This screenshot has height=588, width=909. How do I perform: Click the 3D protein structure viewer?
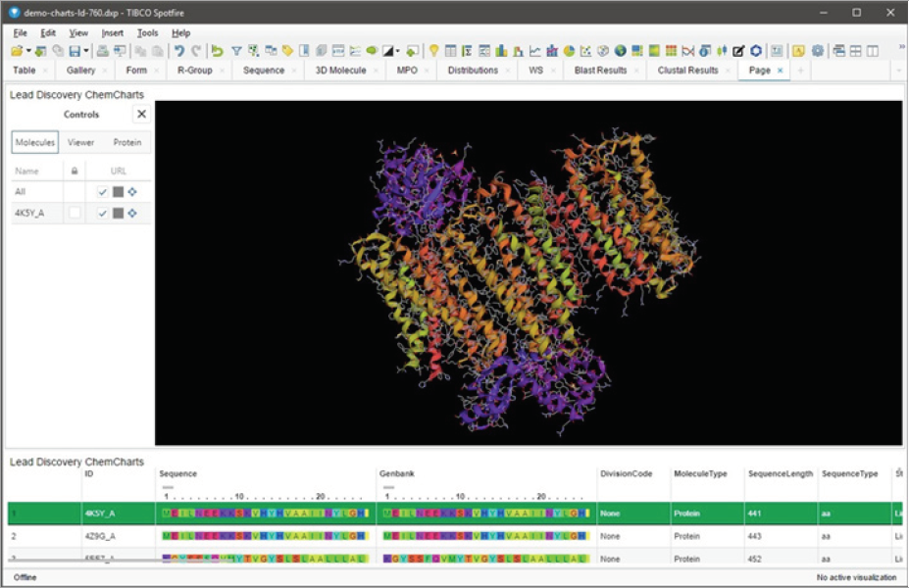coord(529,272)
